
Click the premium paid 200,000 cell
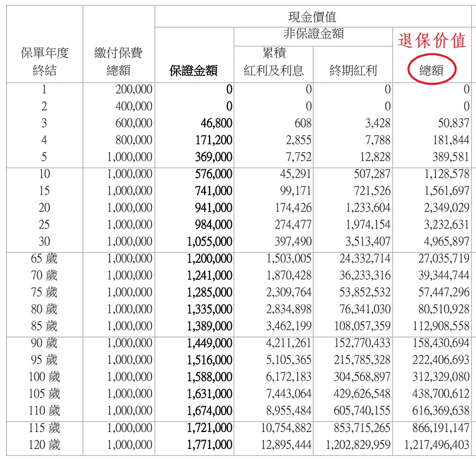[134, 89]
